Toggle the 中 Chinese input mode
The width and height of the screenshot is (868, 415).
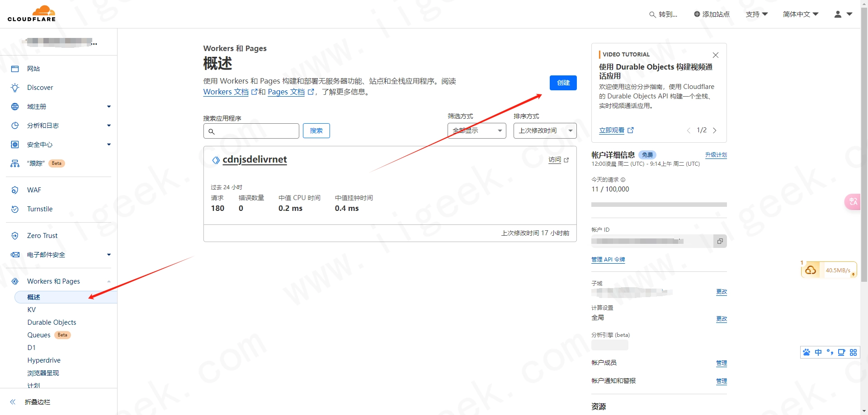pos(818,352)
